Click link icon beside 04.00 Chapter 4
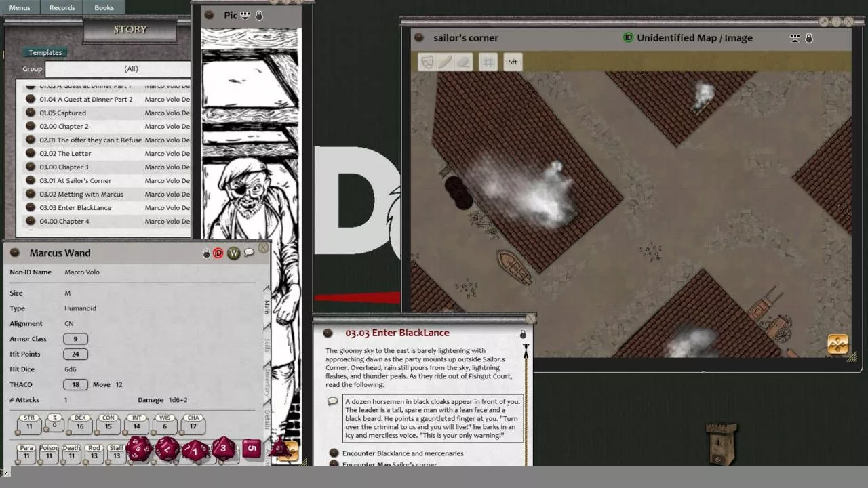868x488 pixels. pyautogui.click(x=31, y=221)
